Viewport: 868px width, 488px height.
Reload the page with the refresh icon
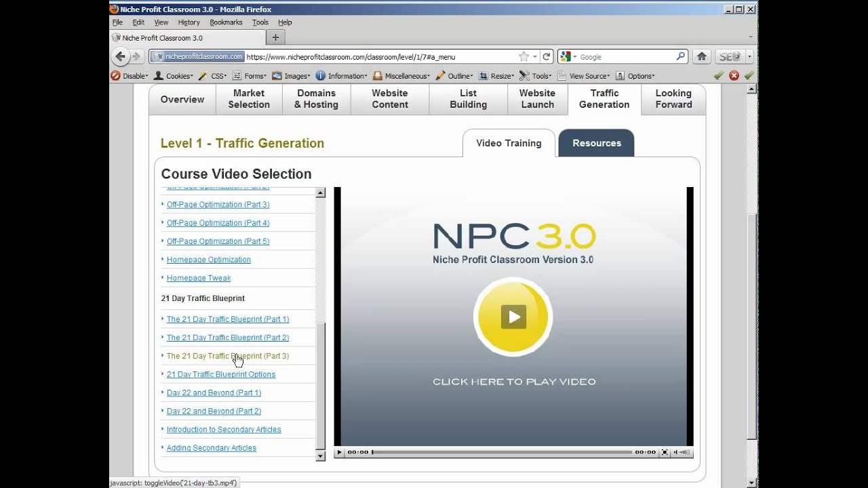(x=547, y=57)
